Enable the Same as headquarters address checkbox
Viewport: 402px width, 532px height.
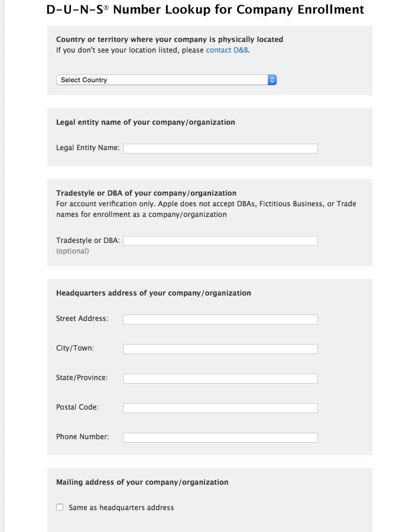pyautogui.click(x=60, y=507)
